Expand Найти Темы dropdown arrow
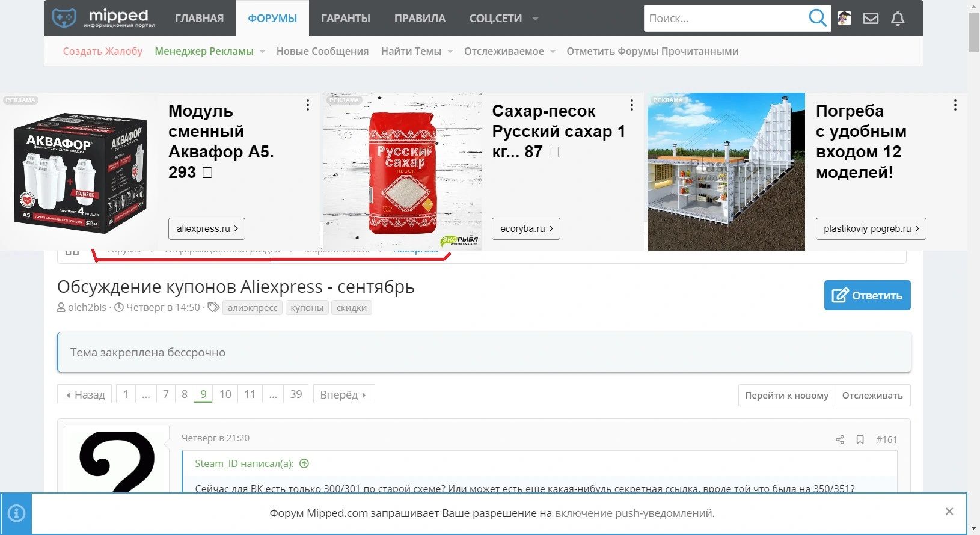Screen dimensions: 980x535 coord(450,52)
